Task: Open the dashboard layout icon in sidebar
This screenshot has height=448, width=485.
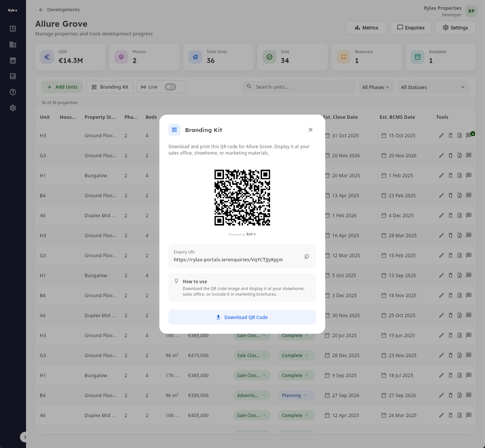Action: pos(13,29)
